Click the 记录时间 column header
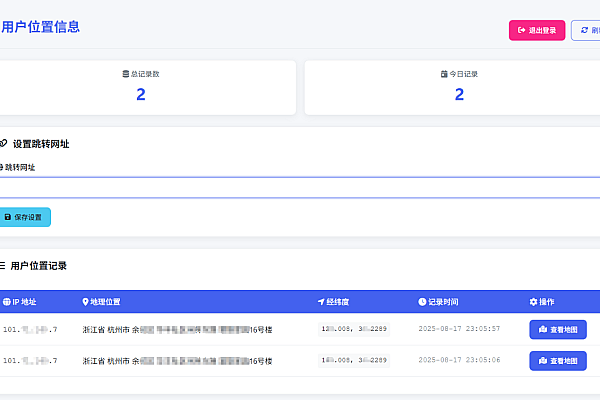 pos(443,302)
